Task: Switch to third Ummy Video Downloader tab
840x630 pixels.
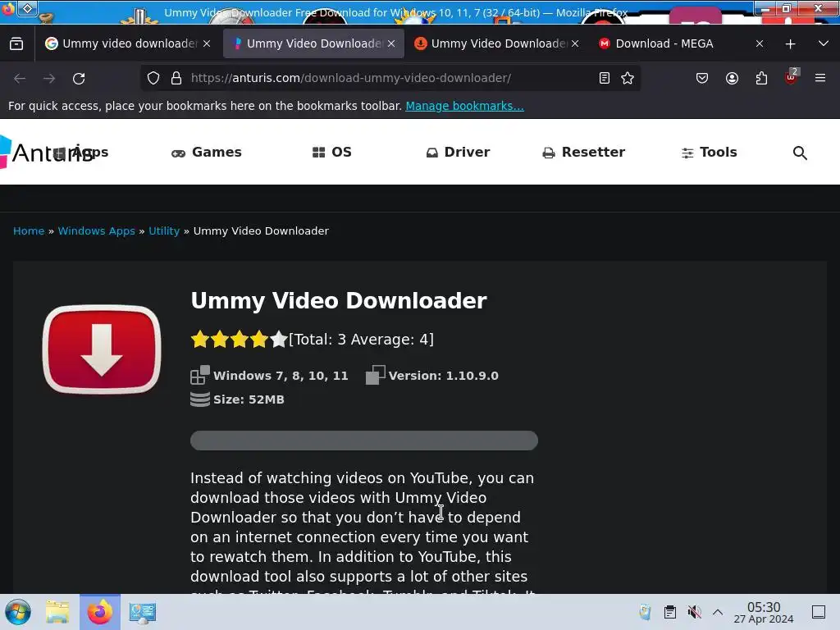Action: click(x=496, y=43)
